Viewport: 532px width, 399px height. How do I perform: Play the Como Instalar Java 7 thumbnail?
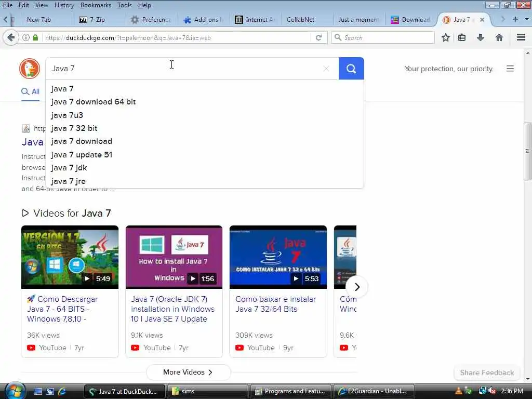tap(278, 257)
